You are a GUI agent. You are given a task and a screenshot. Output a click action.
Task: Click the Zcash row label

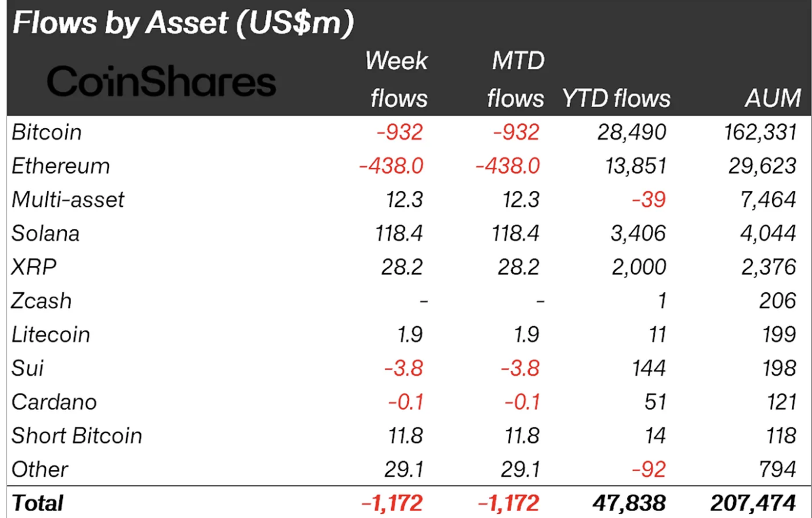pyautogui.click(x=41, y=301)
